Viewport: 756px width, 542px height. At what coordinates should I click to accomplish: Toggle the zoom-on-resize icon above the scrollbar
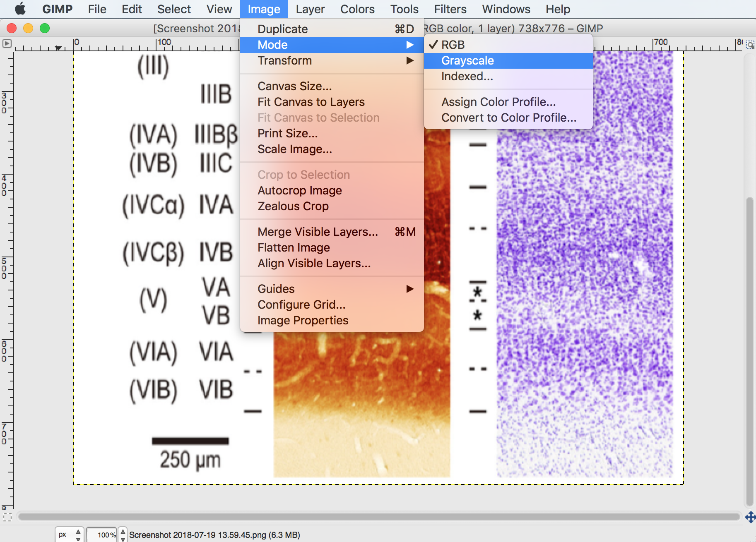(x=749, y=44)
